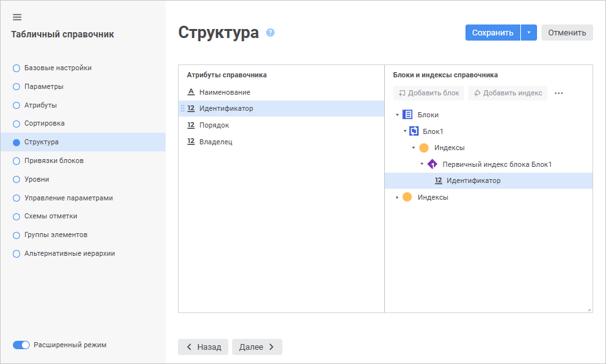This screenshot has width=606, height=364.
Task: Go to Привязки блоков section
Action: click(54, 160)
